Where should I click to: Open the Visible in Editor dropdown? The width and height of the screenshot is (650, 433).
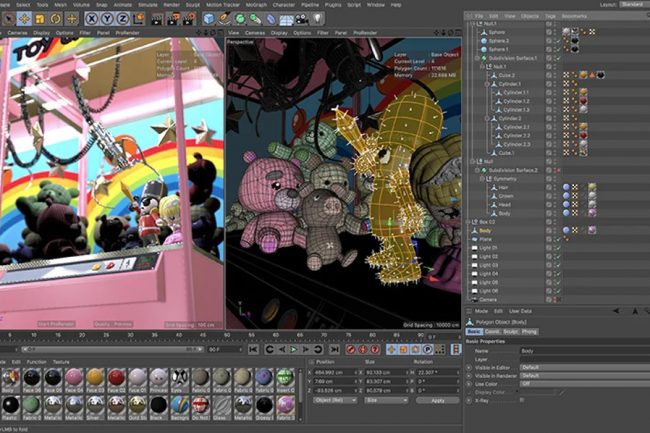(x=580, y=367)
